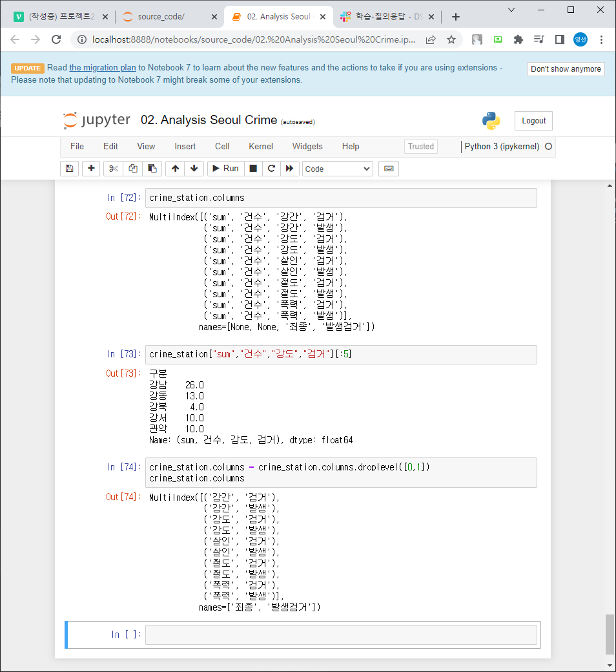
Task: Open the Kernel menu
Action: coord(261,147)
